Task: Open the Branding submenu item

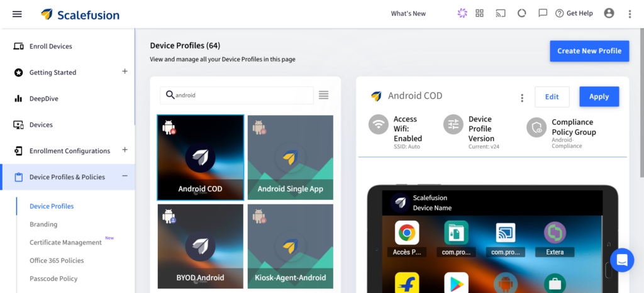Action: [x=43, y=224]
